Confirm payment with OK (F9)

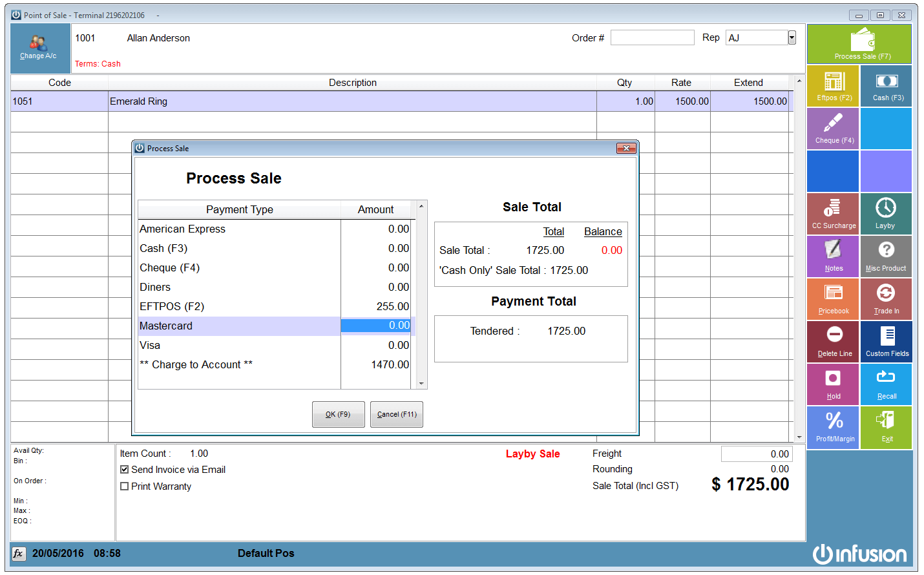coord(338,414)
